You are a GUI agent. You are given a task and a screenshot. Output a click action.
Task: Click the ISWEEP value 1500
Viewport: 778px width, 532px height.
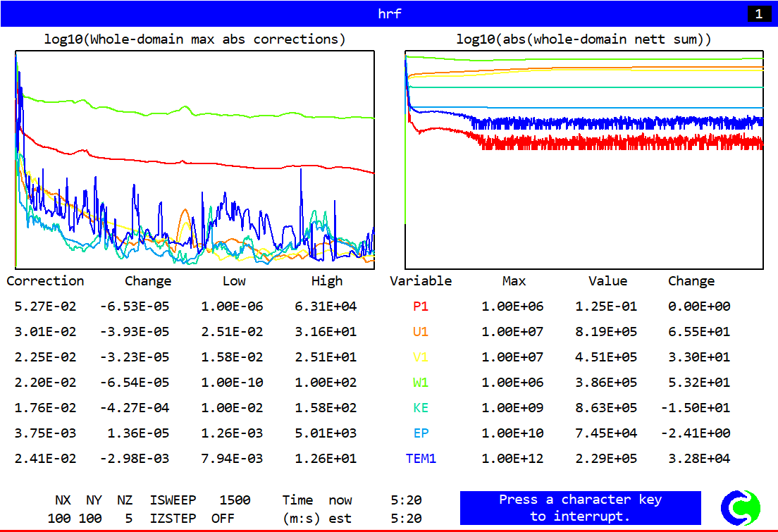[235, 500]
